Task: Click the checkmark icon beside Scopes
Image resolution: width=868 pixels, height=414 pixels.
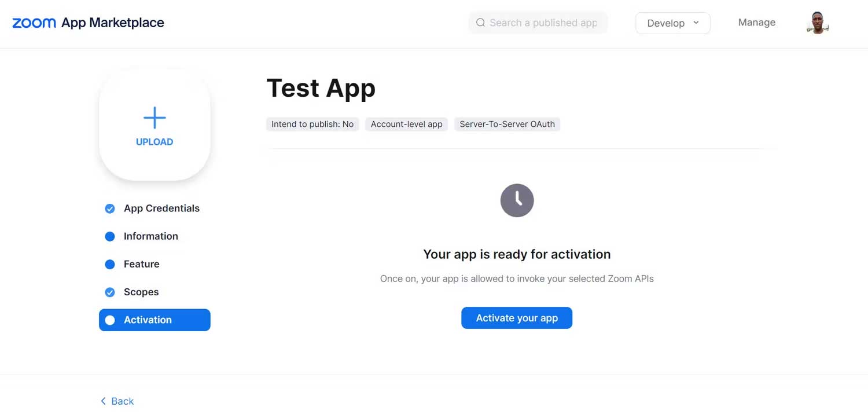Action: coord(110,292)
